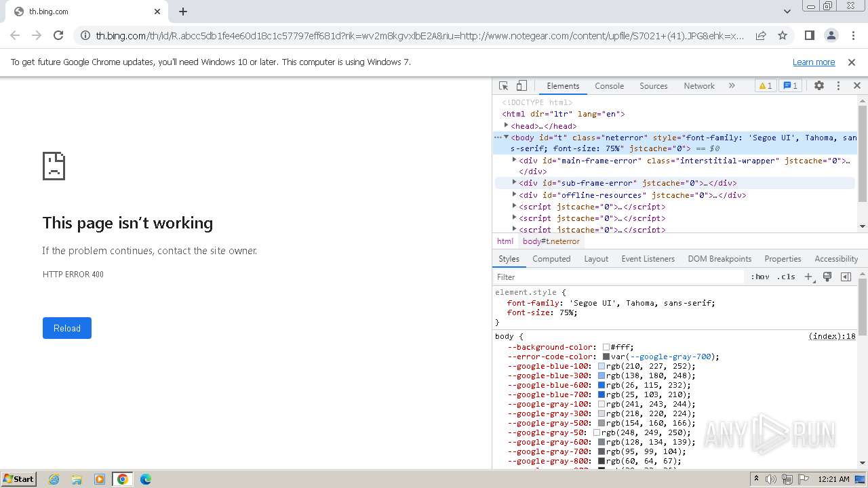Open DevTools customize kebab menu
Viewport: 868px width, 488px height.
click(x=838, y=86)
